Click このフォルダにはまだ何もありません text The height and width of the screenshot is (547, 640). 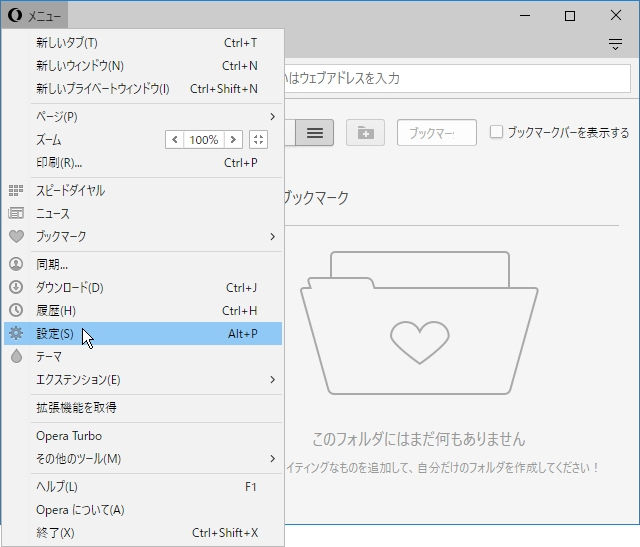point(419,439)
